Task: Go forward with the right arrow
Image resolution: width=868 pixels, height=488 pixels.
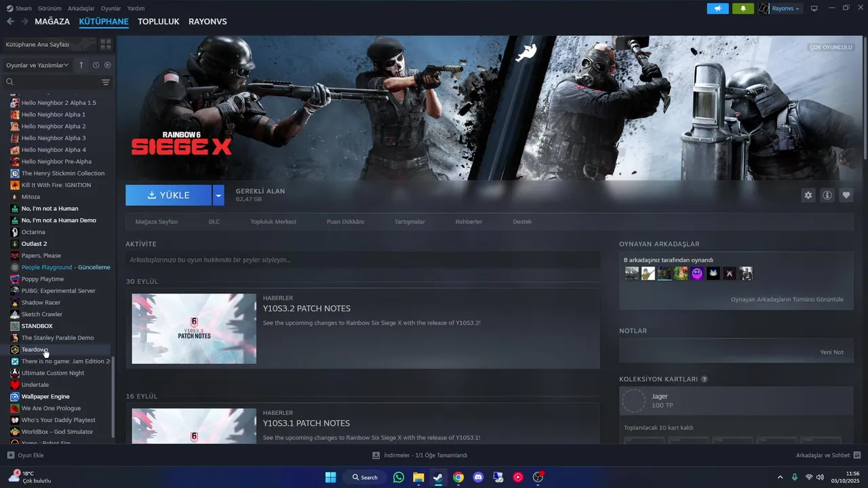Action: click(24, 22)
